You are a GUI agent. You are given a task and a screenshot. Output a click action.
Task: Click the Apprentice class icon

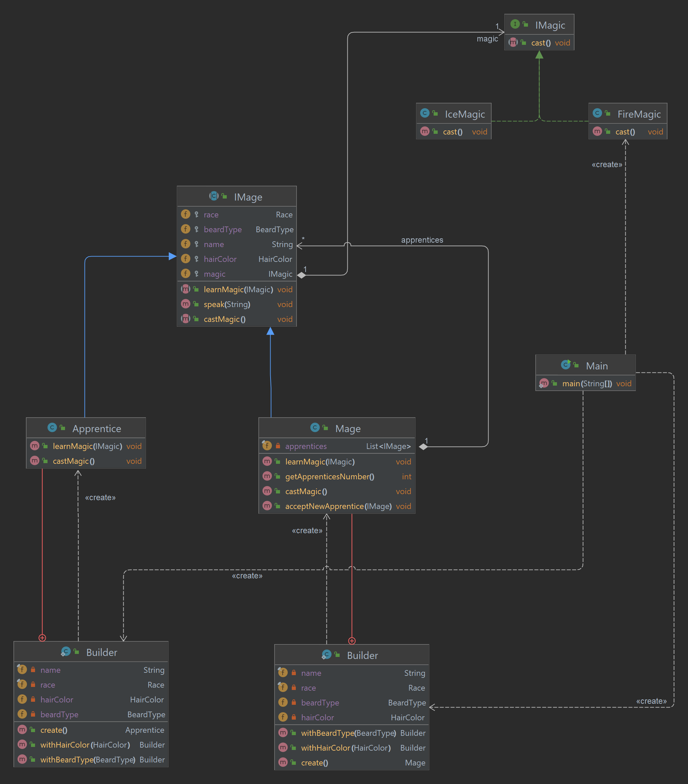(52, 428)
